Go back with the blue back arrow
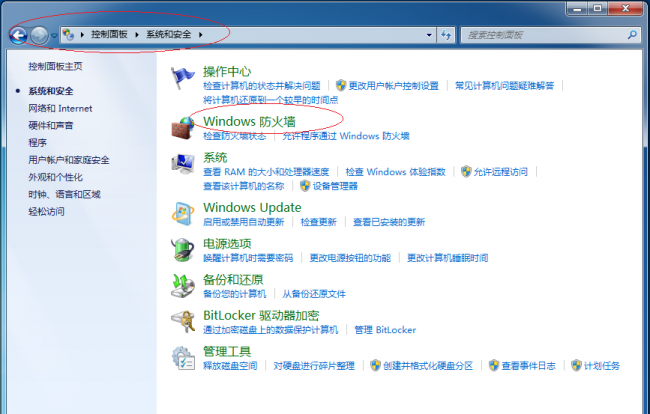Viewport: 650px width, 414px height. pos(18,35)
